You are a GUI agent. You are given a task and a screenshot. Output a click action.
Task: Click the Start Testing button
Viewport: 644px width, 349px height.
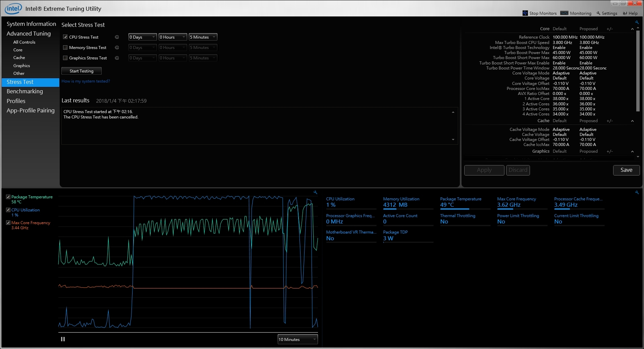(x=82, y=71)
